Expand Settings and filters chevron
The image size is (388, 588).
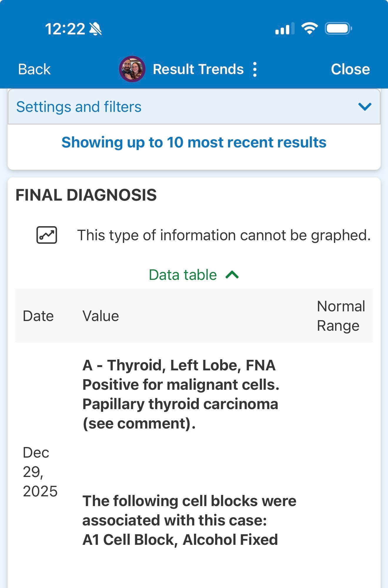(x=365, y=107)
